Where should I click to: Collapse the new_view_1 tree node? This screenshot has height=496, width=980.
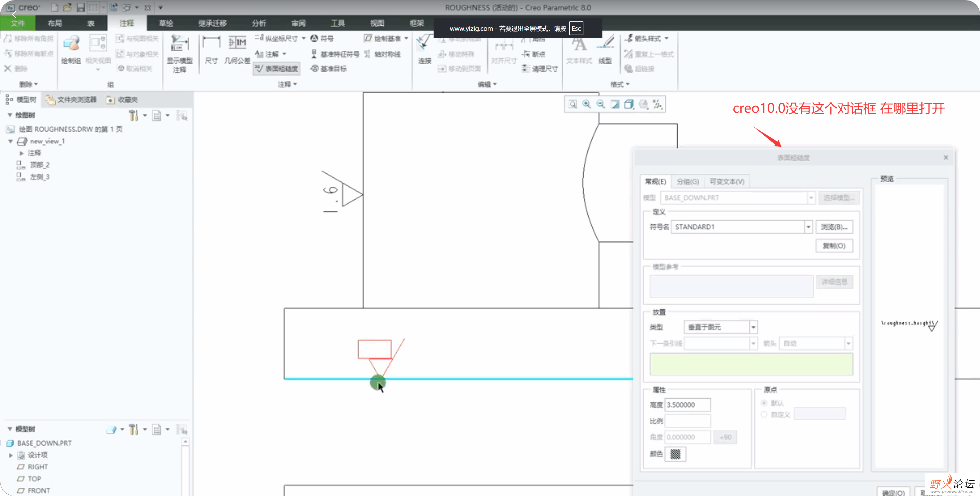(11, 141)
